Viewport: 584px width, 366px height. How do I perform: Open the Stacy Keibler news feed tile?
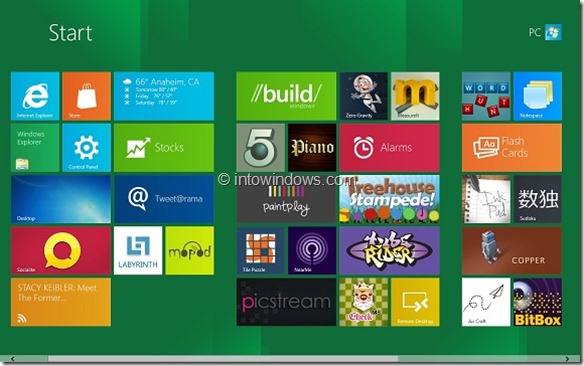[x=61, y=302]
